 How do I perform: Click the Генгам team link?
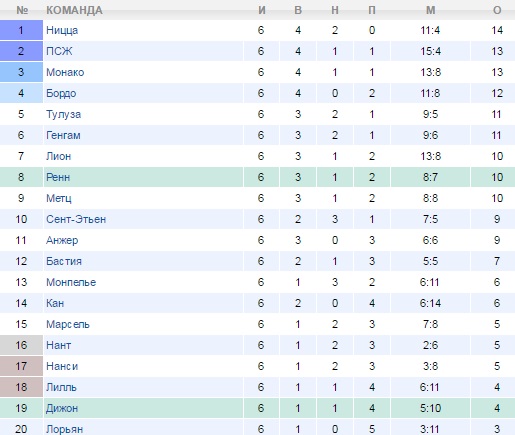click(x=63, y=135)
